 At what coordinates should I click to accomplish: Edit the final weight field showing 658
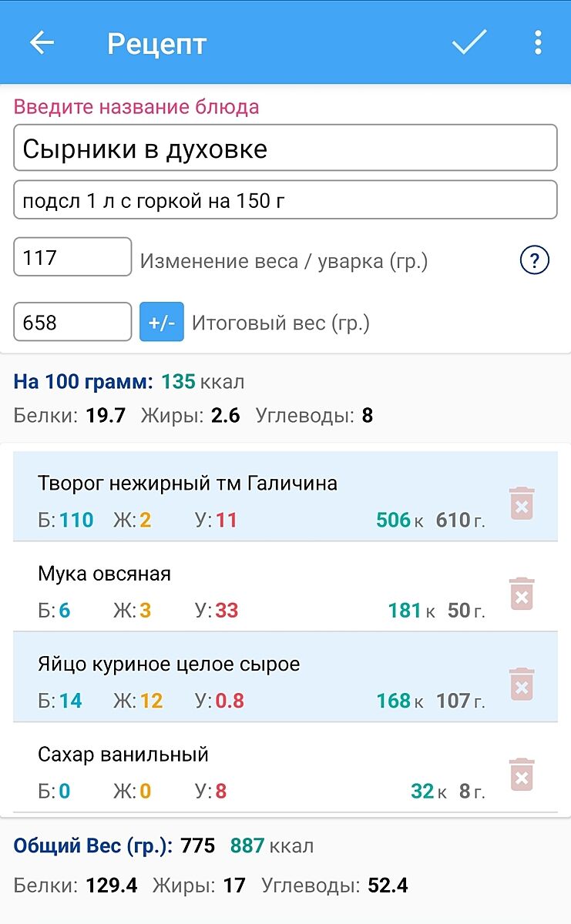(x=72, y=322)
